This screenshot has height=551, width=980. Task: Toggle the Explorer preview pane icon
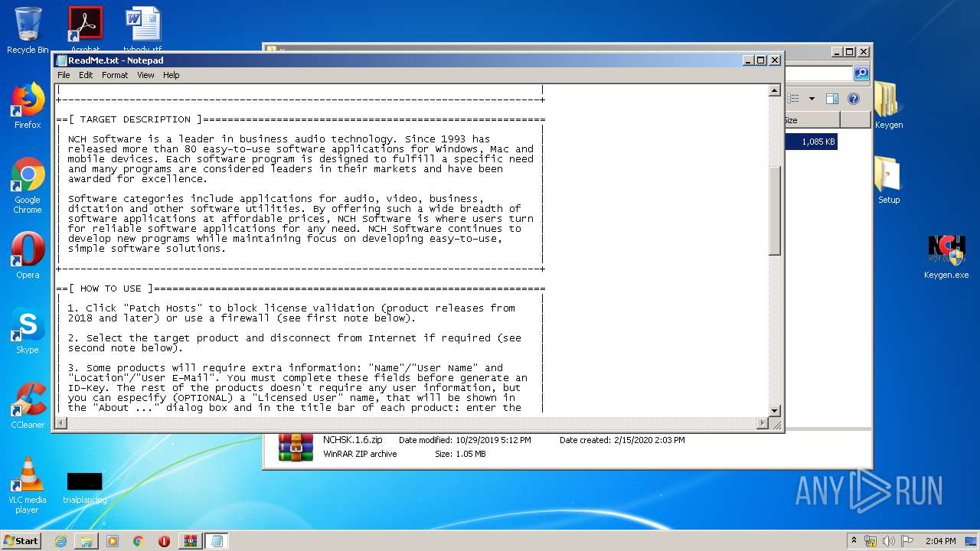pyautogui.click(x=832, y=99)
